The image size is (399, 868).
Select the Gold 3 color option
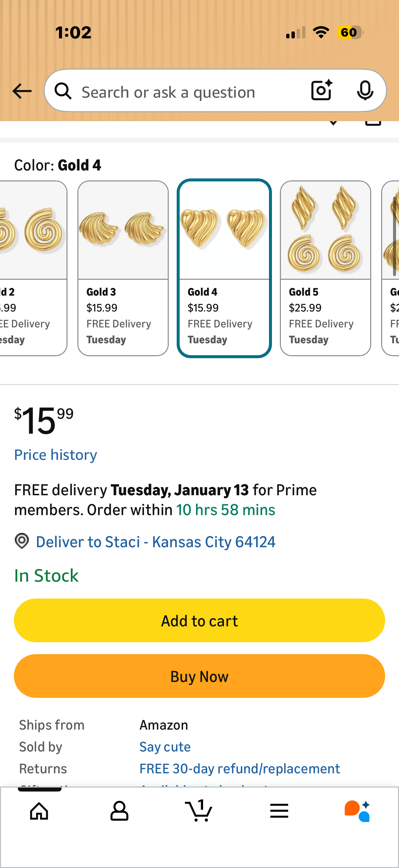(123, 268)
